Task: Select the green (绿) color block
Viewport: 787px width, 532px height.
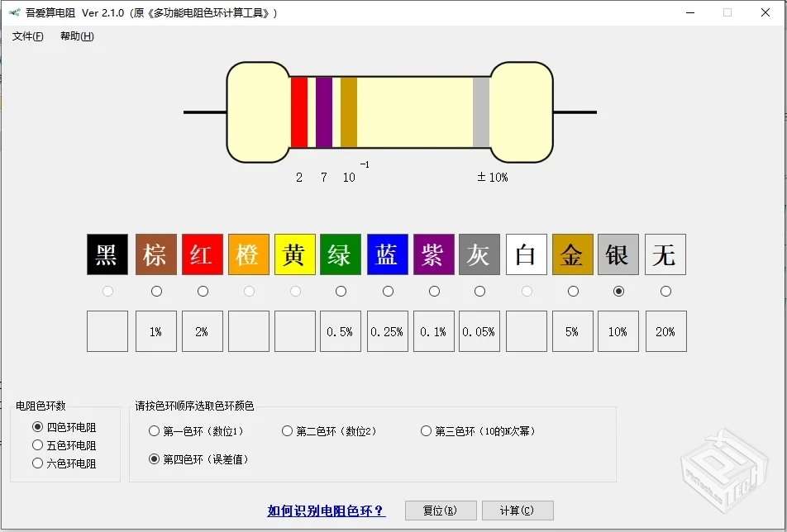Action: [341, 254]
